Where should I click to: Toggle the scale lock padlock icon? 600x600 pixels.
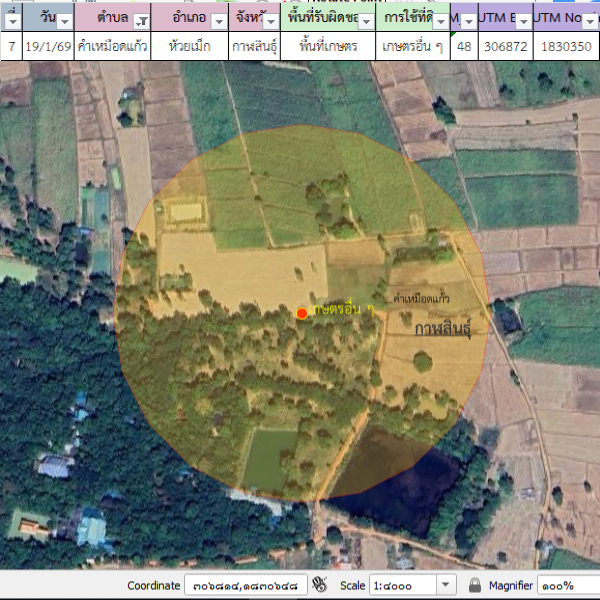476,585
